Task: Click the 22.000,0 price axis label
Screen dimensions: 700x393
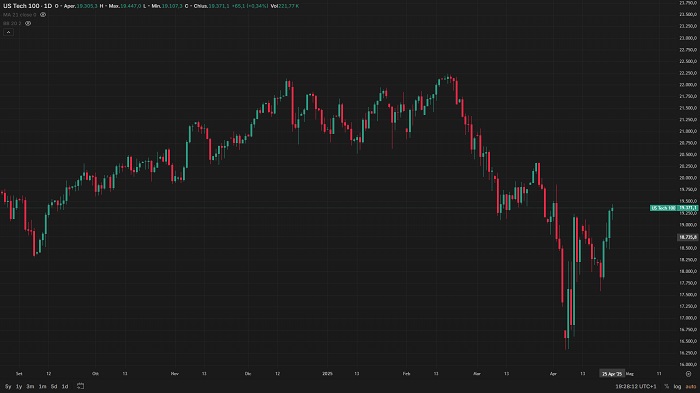Action: (688, 85)
